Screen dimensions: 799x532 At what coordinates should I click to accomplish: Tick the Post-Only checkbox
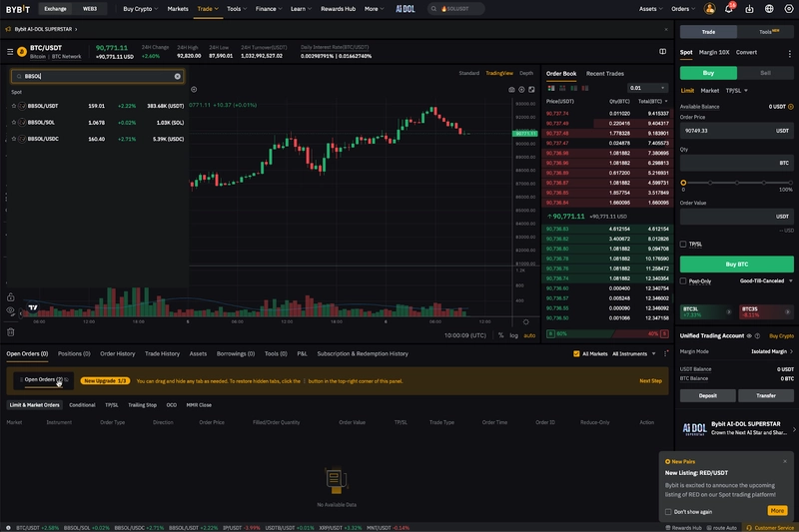pyautogui.click(x=684, y=281)
